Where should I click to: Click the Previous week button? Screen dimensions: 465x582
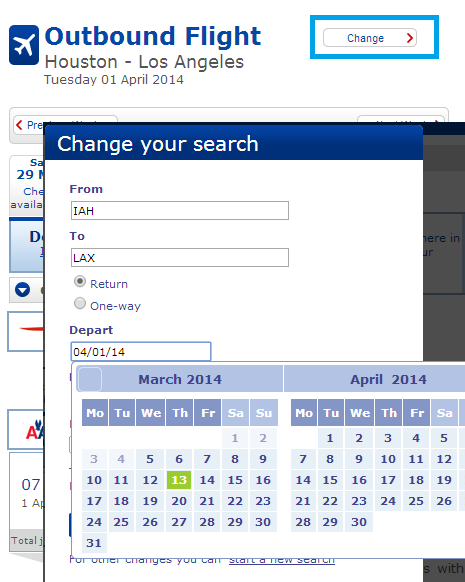tap(65, 125)
